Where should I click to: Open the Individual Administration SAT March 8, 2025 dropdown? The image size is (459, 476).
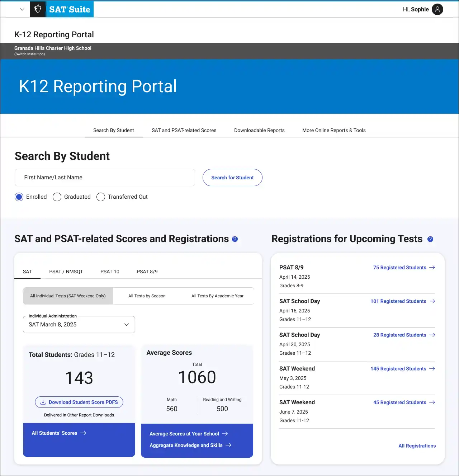(79, 325)
